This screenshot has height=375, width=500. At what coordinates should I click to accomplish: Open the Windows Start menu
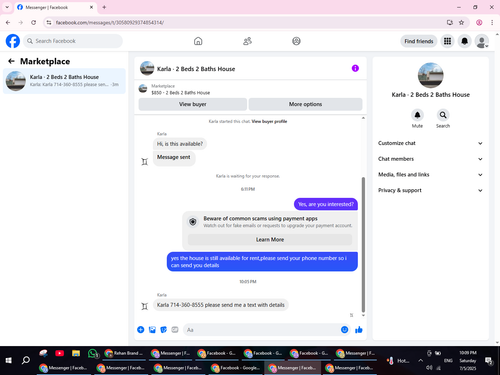[x=9, y=360]
